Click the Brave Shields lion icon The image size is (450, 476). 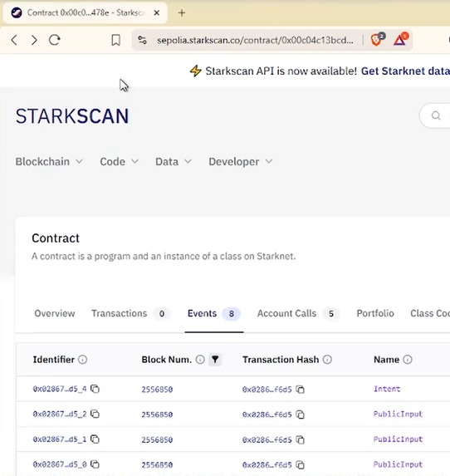pyautogui.click(x=377, y=40)
